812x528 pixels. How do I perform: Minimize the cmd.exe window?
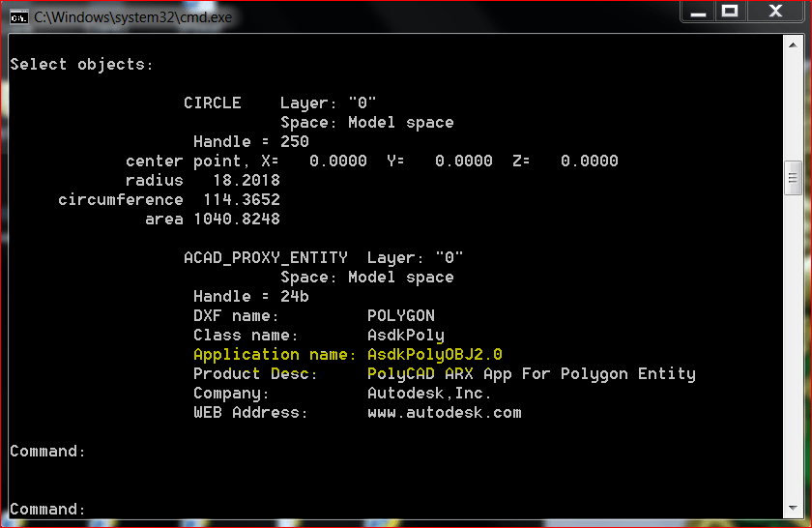698,12
